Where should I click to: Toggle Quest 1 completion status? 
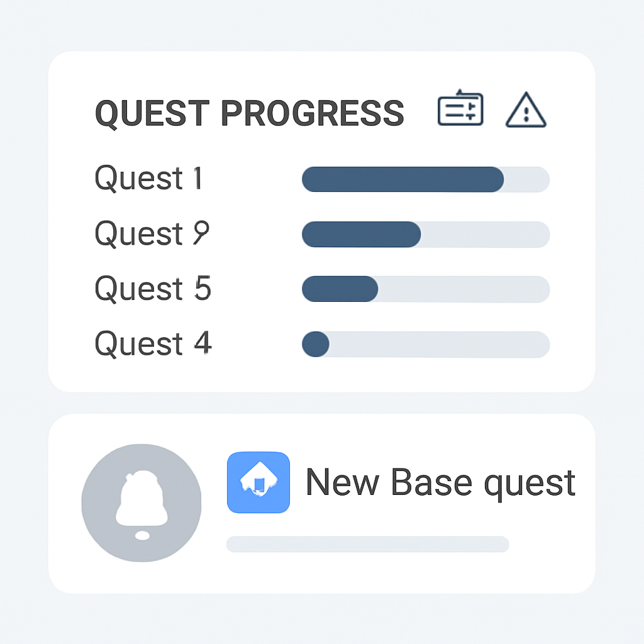(426, 180)
